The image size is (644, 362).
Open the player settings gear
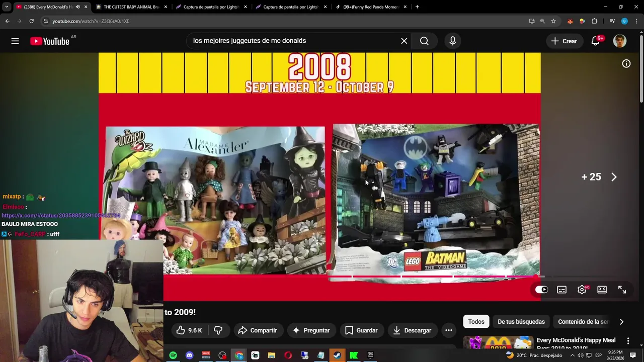click(x=582, y=290)
